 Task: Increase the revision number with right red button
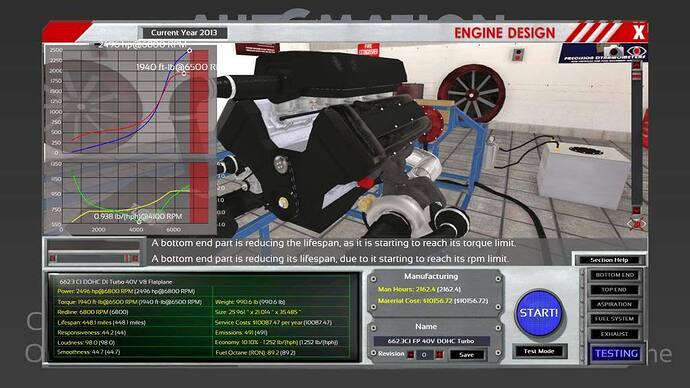(439, 355)
